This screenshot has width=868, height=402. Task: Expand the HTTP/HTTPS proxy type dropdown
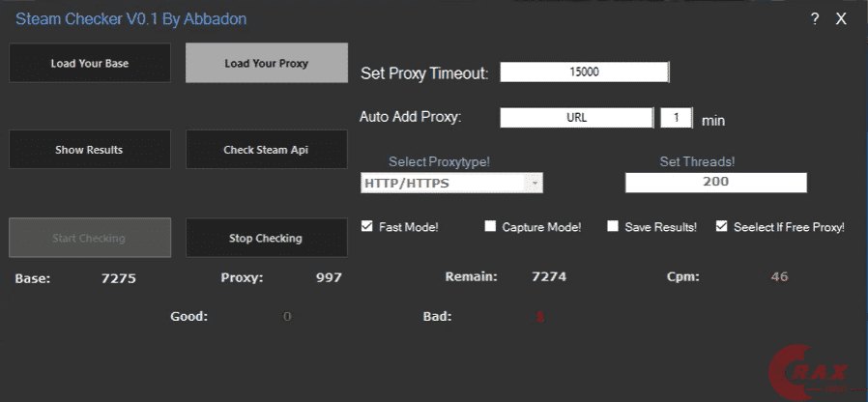tap(534, 183)
